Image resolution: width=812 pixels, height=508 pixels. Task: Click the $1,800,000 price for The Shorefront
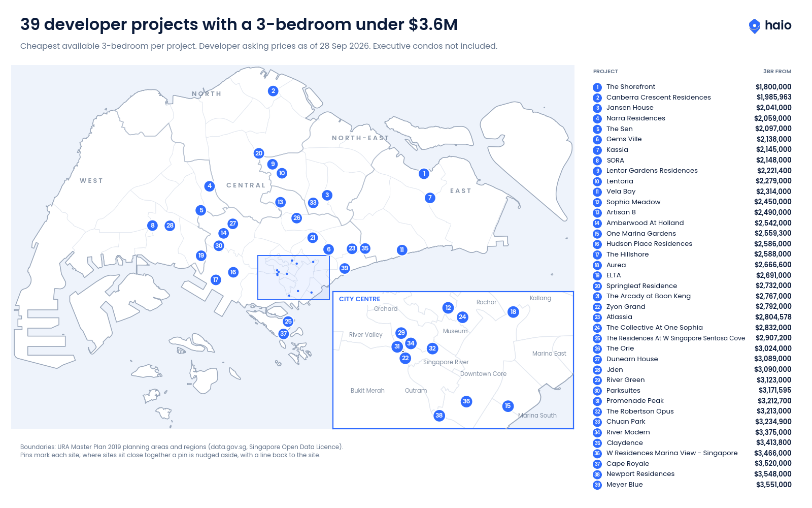(773, 87)
